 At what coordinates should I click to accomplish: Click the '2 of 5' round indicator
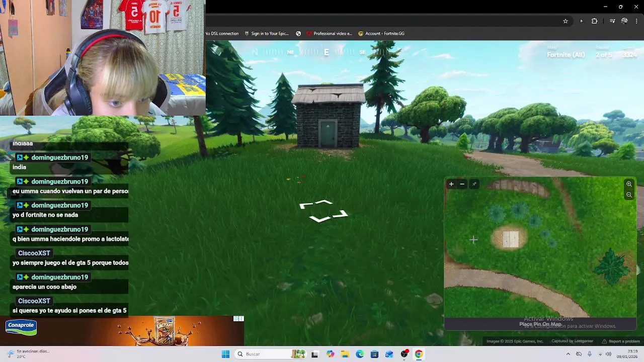pyautogui.click(x=604, y=55)
